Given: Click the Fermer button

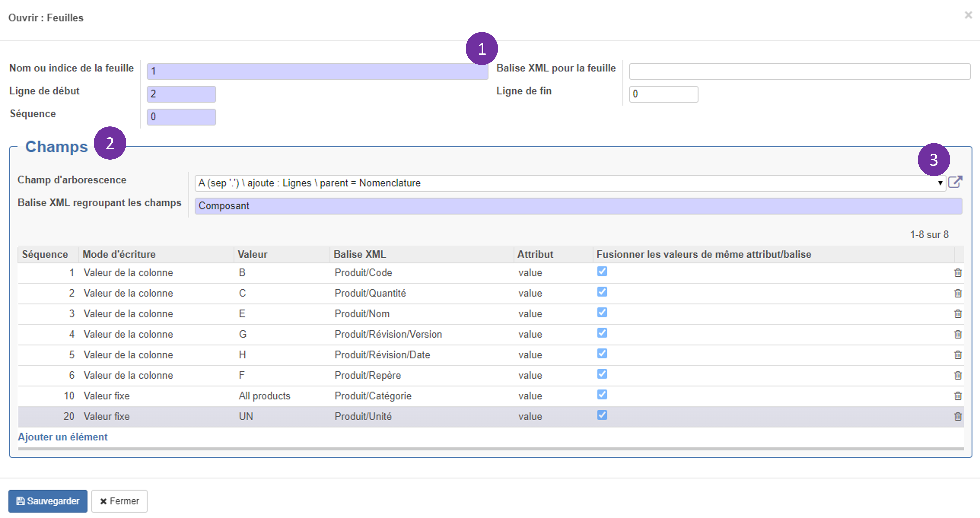Looking at the screenshot, I should point(119,501).
